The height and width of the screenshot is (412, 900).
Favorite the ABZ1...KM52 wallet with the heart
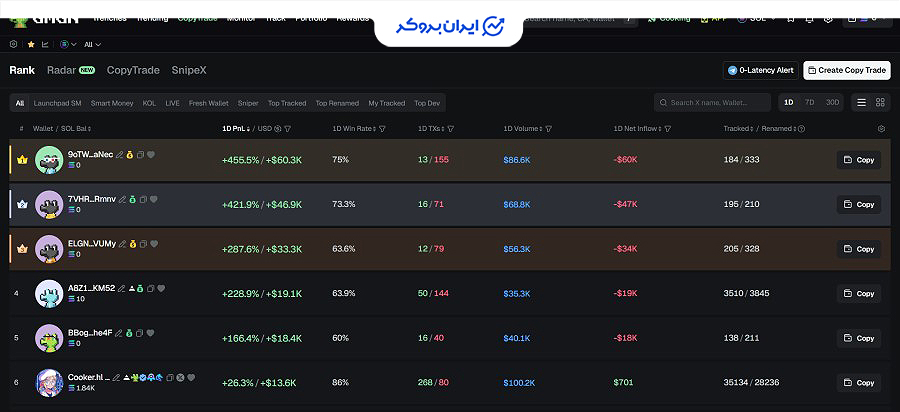point(161,289)
